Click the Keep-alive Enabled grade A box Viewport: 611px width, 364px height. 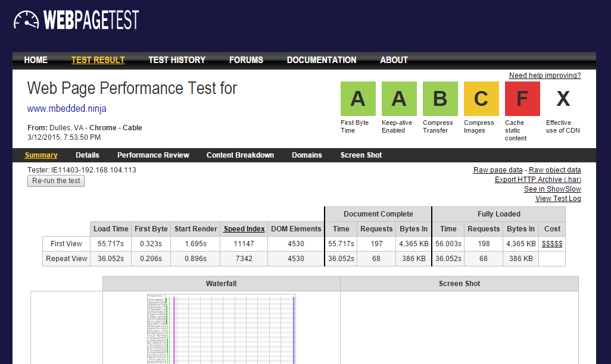tap(399, 99)
